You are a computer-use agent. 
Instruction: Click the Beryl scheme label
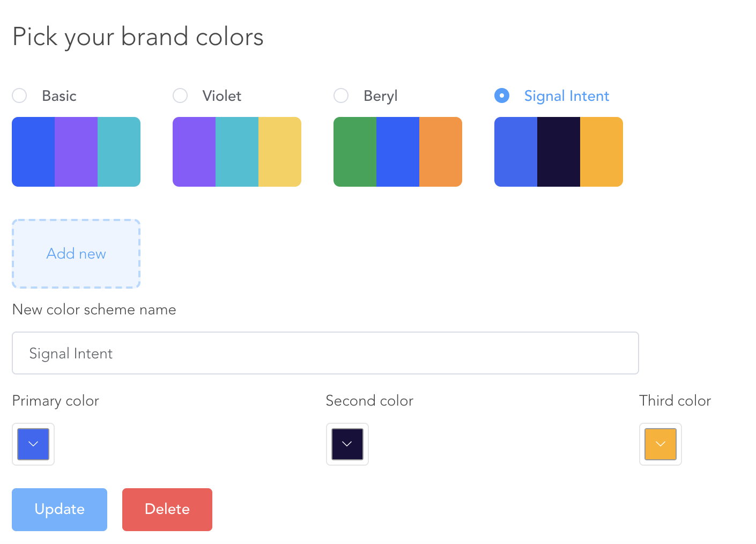[x=380, y=96]
